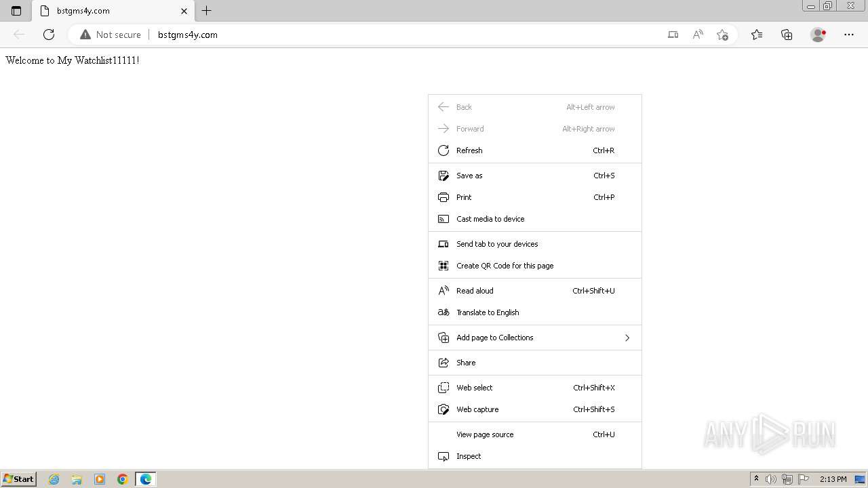
Task: Choose Save as in the context menu
Action: click(x=535, y=176)
